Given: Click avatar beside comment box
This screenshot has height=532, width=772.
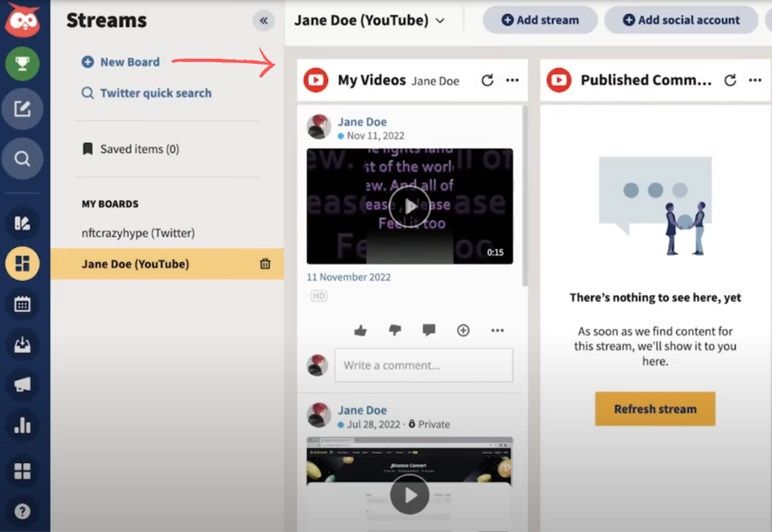Looking at the screenshot, I should 317,365.
